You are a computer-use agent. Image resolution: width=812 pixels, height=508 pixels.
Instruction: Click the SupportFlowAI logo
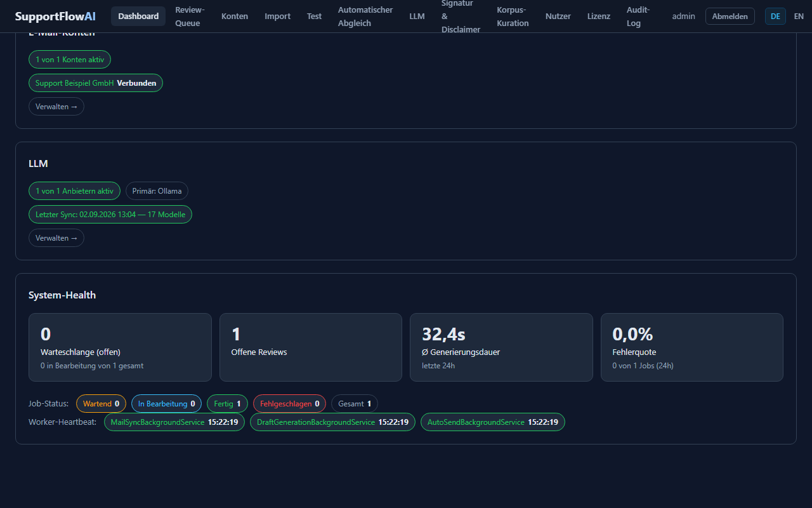point(55,16)
